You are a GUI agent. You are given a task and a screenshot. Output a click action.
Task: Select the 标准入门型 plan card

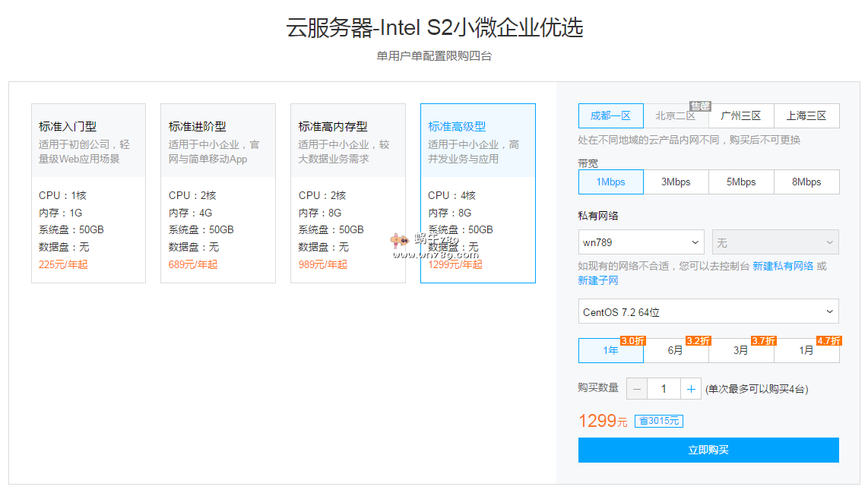[88, 193]
